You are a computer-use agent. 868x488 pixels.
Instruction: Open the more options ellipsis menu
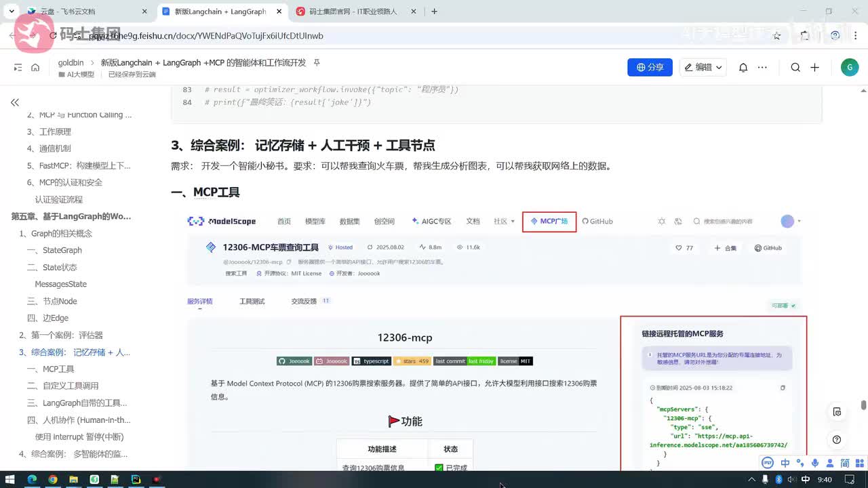[763, 68]
